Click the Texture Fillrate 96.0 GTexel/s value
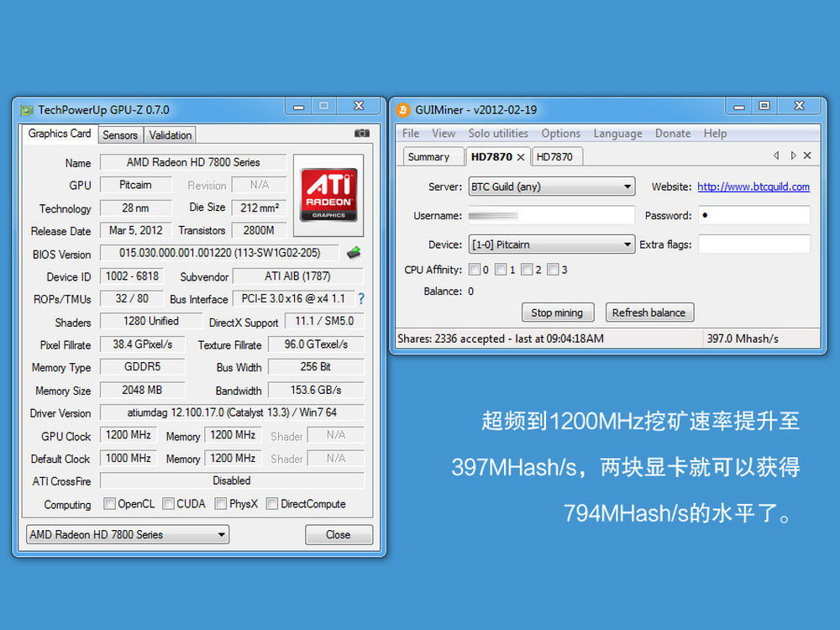The height and width of the screenshot is (630, 840). tap(316, 344)
